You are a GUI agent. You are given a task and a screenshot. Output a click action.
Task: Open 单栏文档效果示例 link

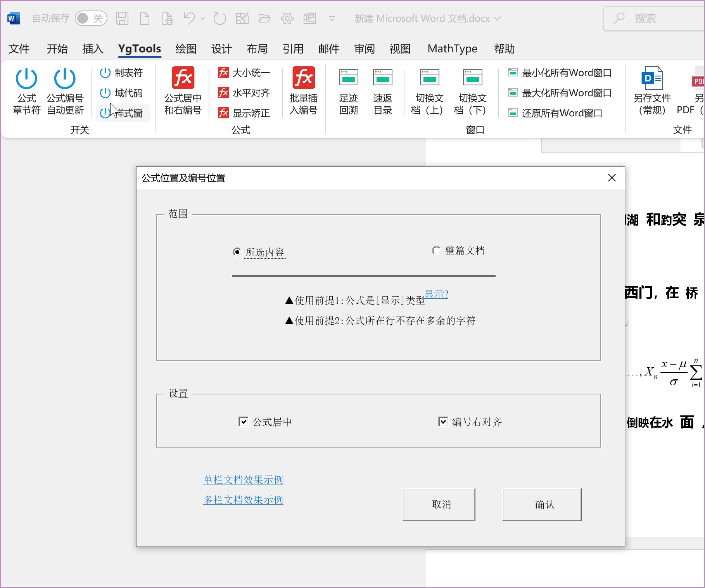point(243,480)
